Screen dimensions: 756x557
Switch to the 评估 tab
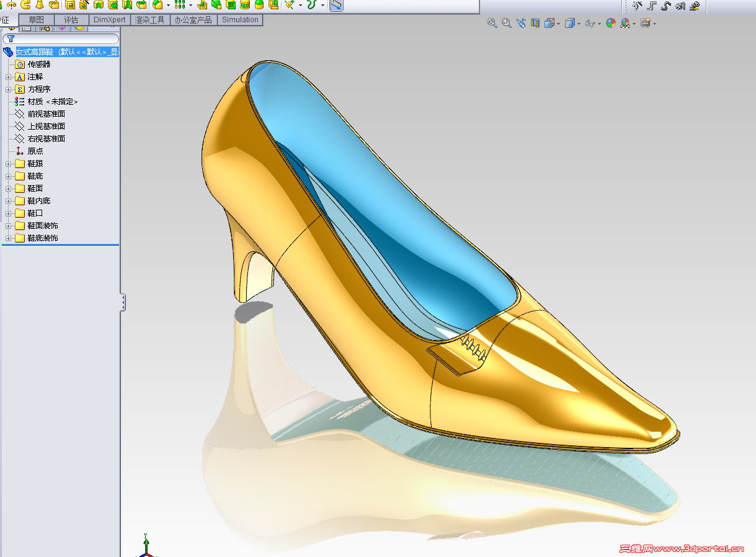tap(71, 20)
